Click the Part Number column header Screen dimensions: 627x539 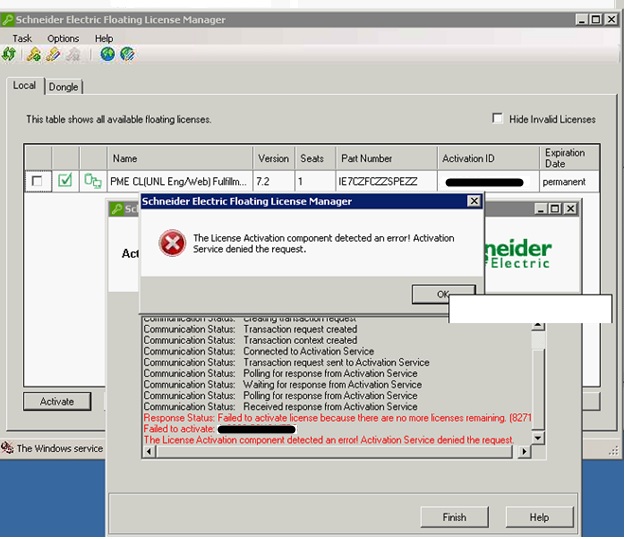click(386, 158)
